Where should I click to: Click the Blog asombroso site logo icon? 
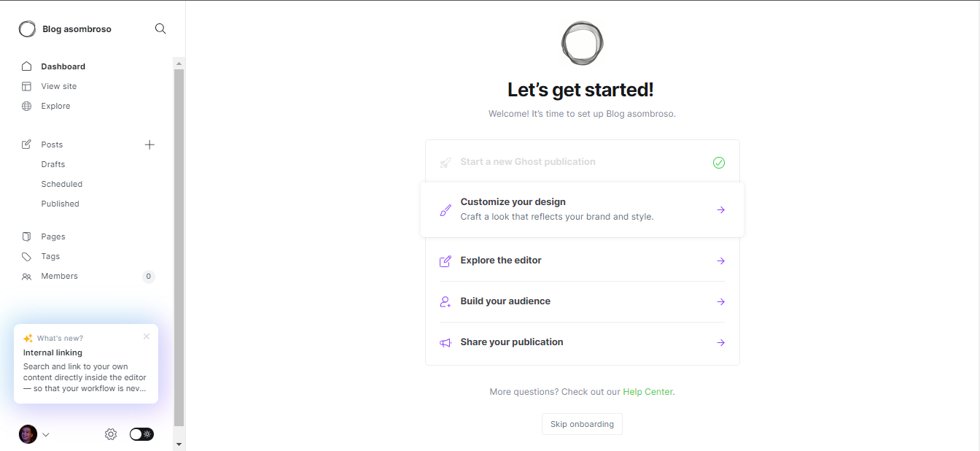click(x=27, y=29)
